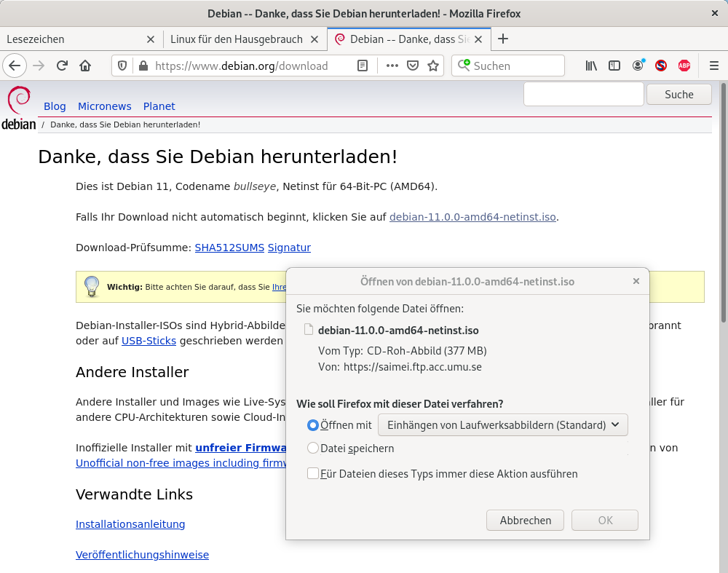The height and width of the screenshot is (573, 728).
Task: Open the Adblock Plus icon
Action: (684, 66)
